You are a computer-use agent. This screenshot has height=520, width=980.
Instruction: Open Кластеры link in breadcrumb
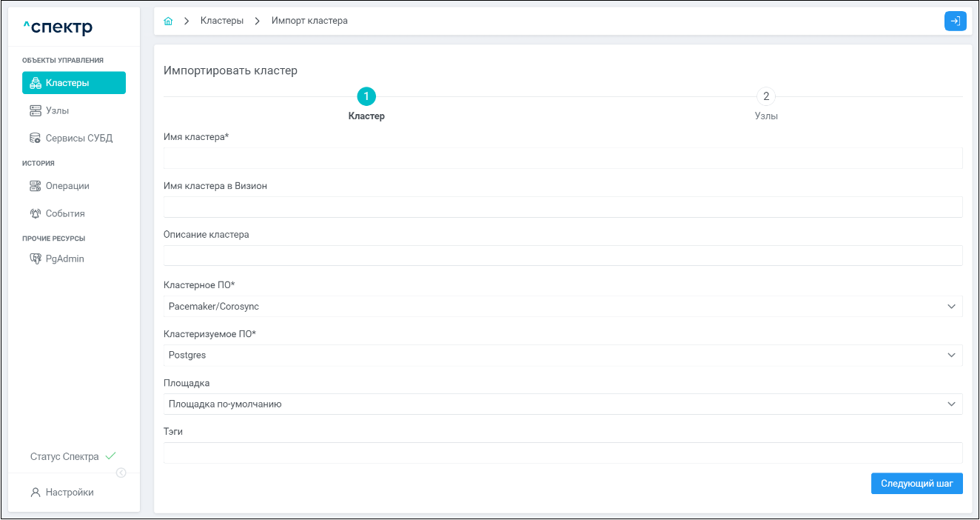[x=222, y=21]
